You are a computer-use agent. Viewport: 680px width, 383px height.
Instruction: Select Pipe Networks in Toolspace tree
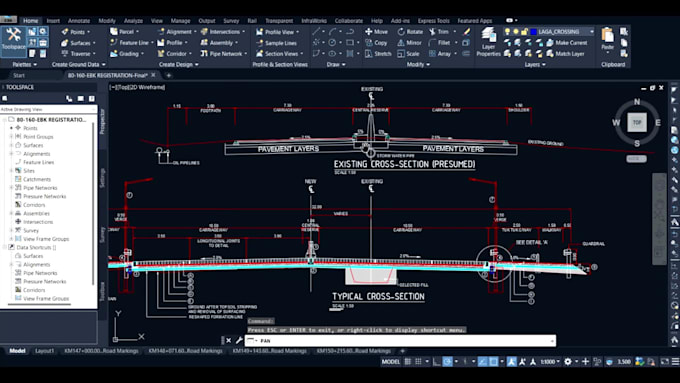pos(40,188)
